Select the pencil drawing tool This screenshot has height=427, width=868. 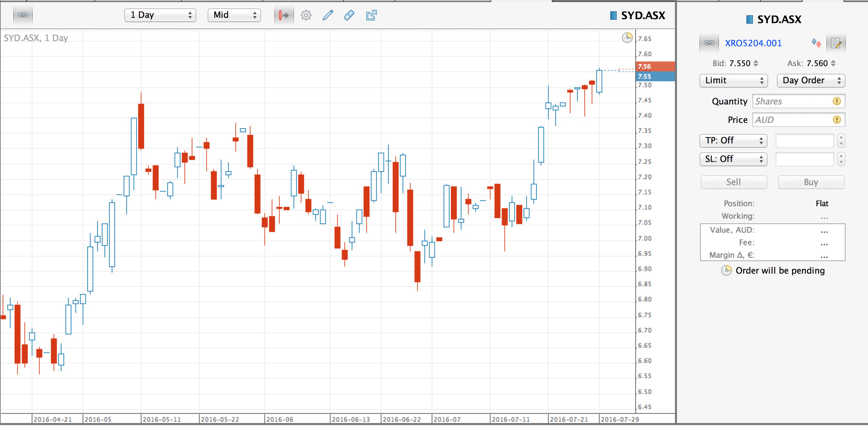tap(328, 15)
